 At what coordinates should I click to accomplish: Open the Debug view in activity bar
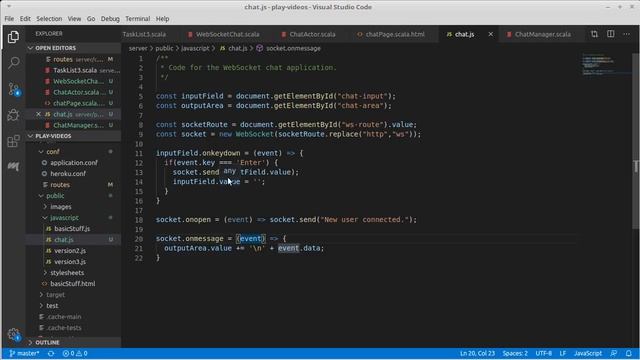(x=13, y=115)
